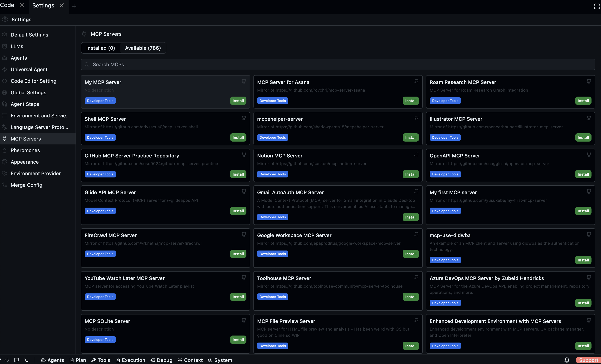Viewport: 601px width, 364px height.
Task: Expand the Environment and Services section
Action: pos(5,116)
